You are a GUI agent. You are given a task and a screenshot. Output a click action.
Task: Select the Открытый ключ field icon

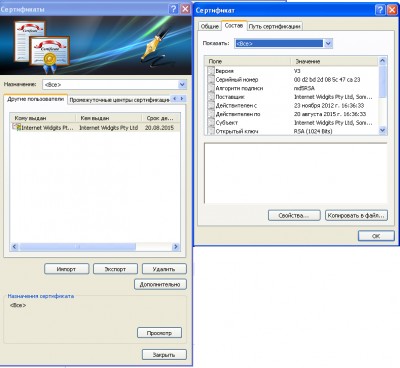tap(211, 131)
